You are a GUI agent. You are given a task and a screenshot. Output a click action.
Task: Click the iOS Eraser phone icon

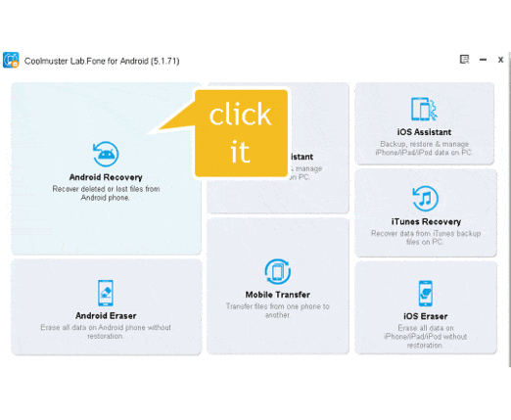(x=426, y=294)
